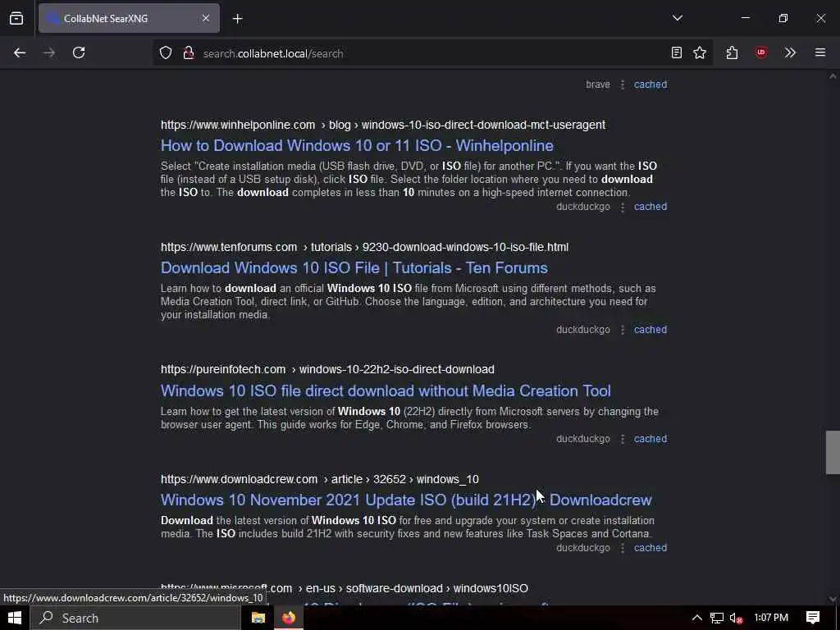Viewport: 840px width, 630px height.
Task: Open the Windows Start menu
Action: pos(15,618)
